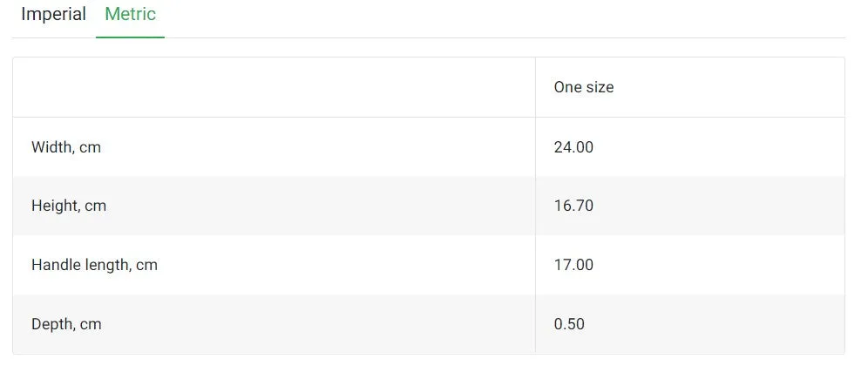
Task: Select the 24.00 width value
Action: click(573, 147)
